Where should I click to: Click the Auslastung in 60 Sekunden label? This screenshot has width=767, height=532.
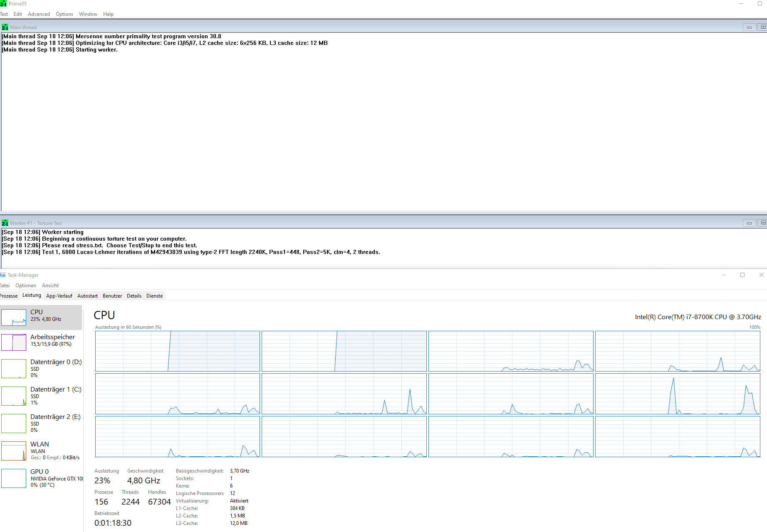coord(128,327)
